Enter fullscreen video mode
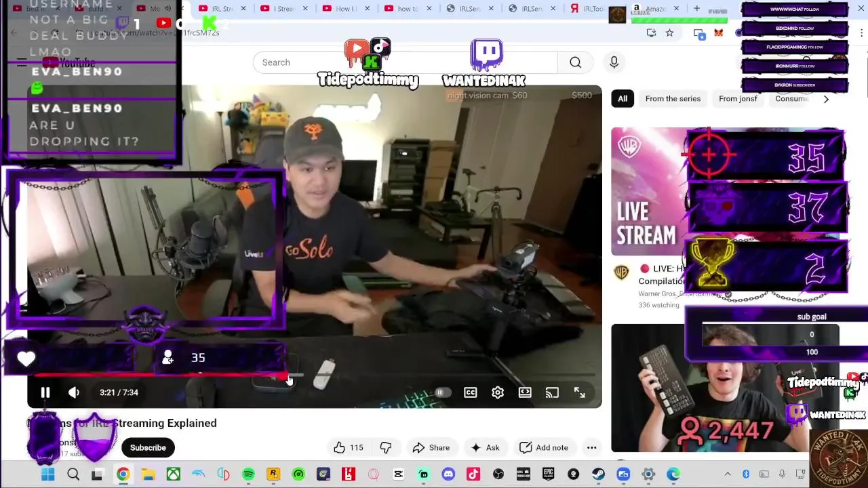Screen dimensions: 868x488 coord(580,392)
